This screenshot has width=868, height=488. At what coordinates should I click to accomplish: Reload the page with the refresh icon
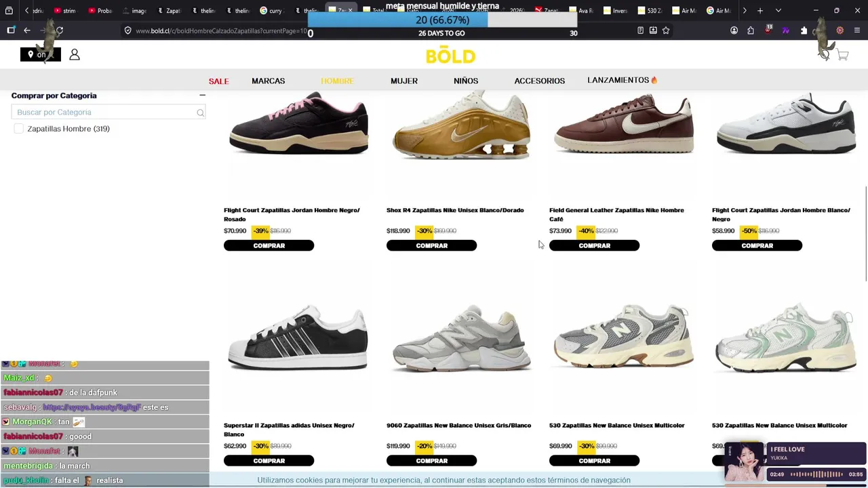click(x=60, y=30)
